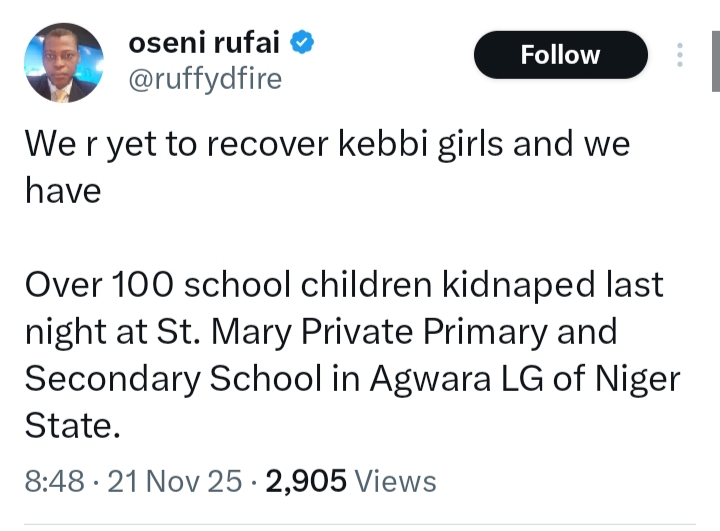This screenshot has height=531, width=720.
Task: Open the more options three-dot menu
Action: [680, 55]
